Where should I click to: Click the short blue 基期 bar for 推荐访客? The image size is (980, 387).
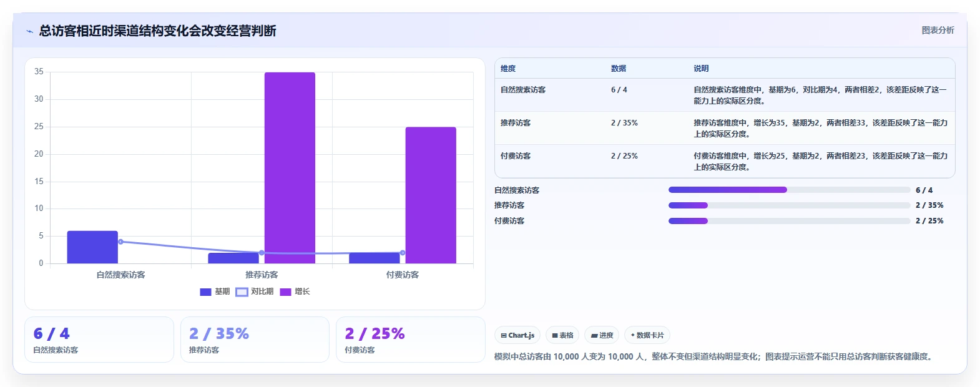[233, 258]
